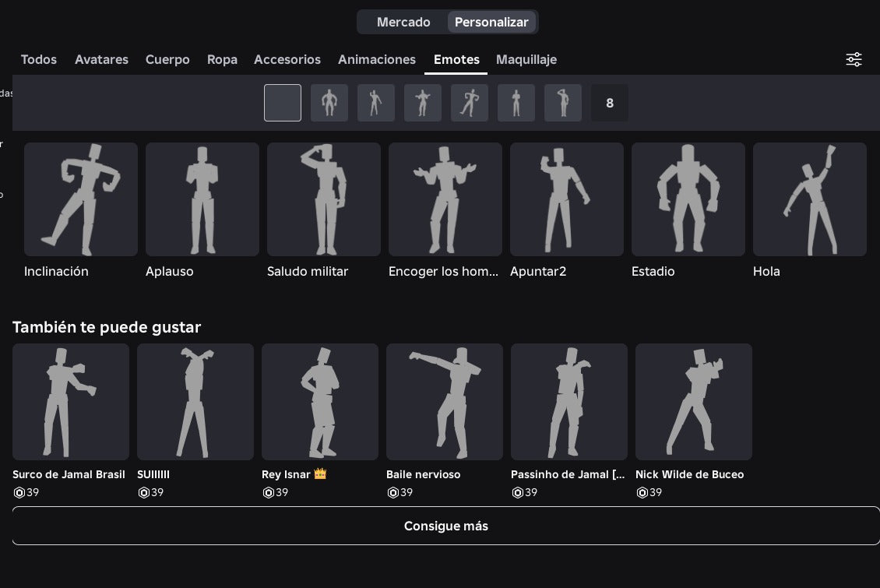Choose the Saludo militar emote thumbnail
Screen dimensions: 880x588
tap(324, 199)
